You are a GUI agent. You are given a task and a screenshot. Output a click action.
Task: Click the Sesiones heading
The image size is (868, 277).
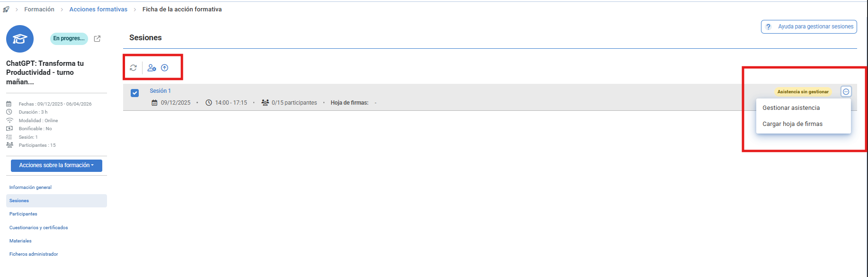pyautogui.click(x=145, y=37)
